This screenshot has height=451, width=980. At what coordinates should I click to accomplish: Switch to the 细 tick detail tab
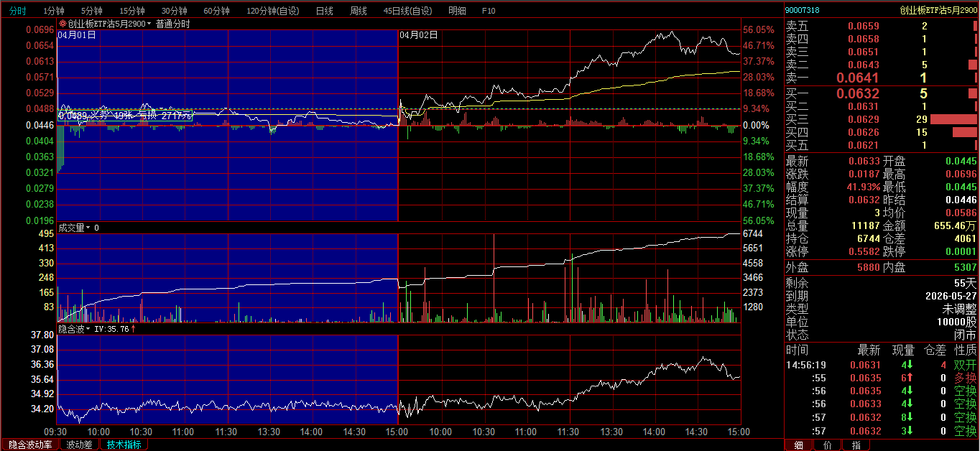pos(798,445)
